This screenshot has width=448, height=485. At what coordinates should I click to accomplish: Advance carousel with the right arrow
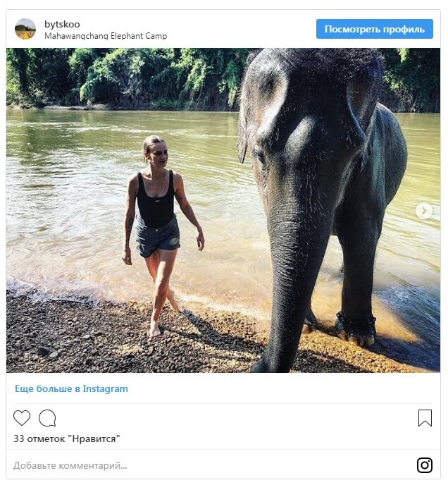pos(423,210)
